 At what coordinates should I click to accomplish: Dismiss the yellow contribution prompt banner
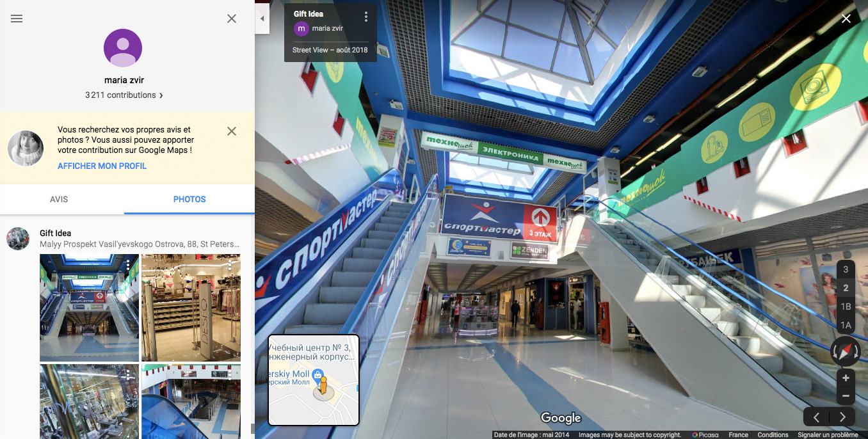click(232, 131)
